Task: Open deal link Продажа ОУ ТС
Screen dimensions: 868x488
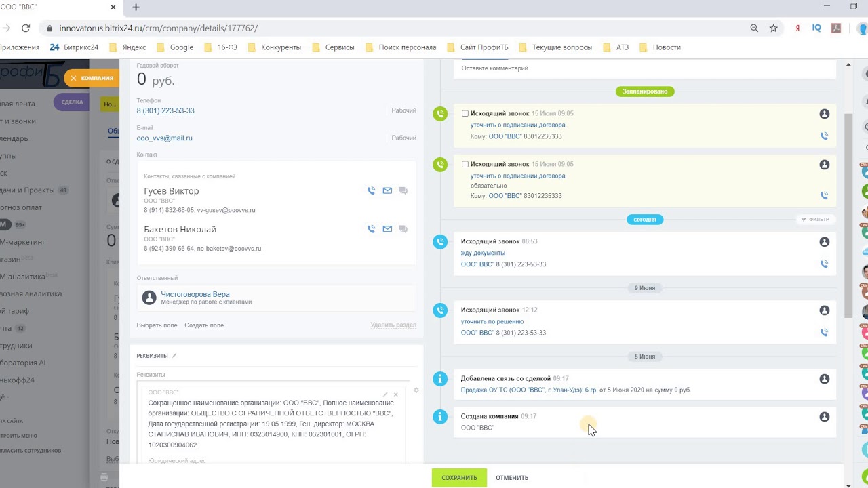Action: (529, 390)
